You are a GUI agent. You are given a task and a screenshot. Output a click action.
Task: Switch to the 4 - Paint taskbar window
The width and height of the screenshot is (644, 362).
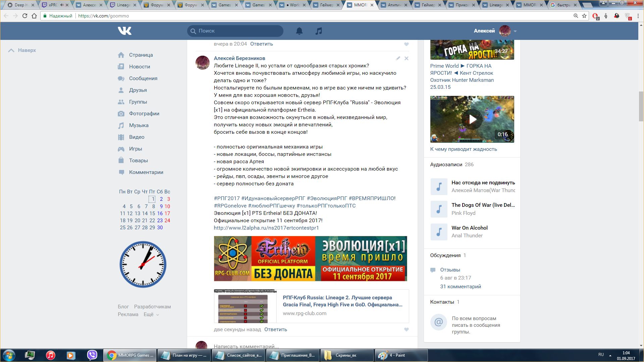[x=401, y=355]
